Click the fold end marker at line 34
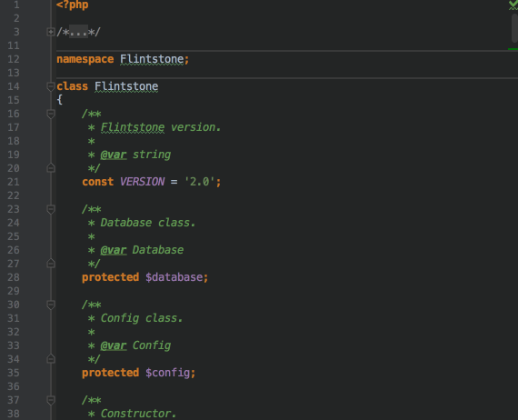518x420 pixels. point(51,359)
